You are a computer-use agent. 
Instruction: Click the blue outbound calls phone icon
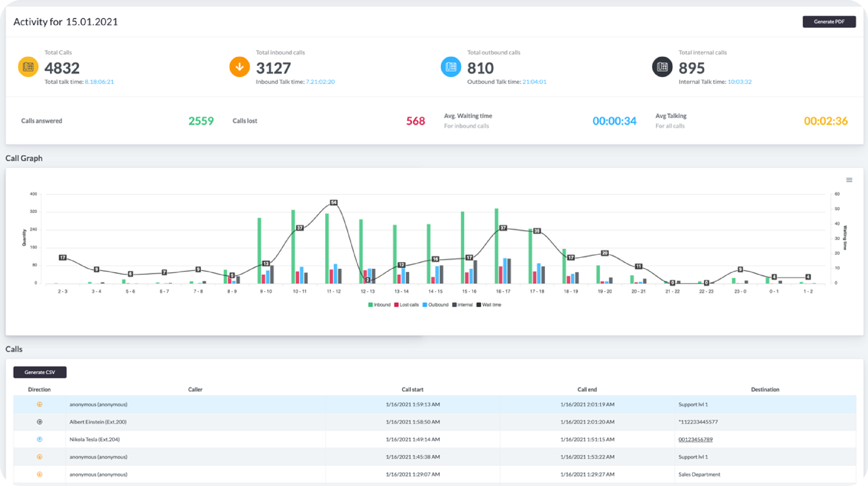(x=451, y=67)
